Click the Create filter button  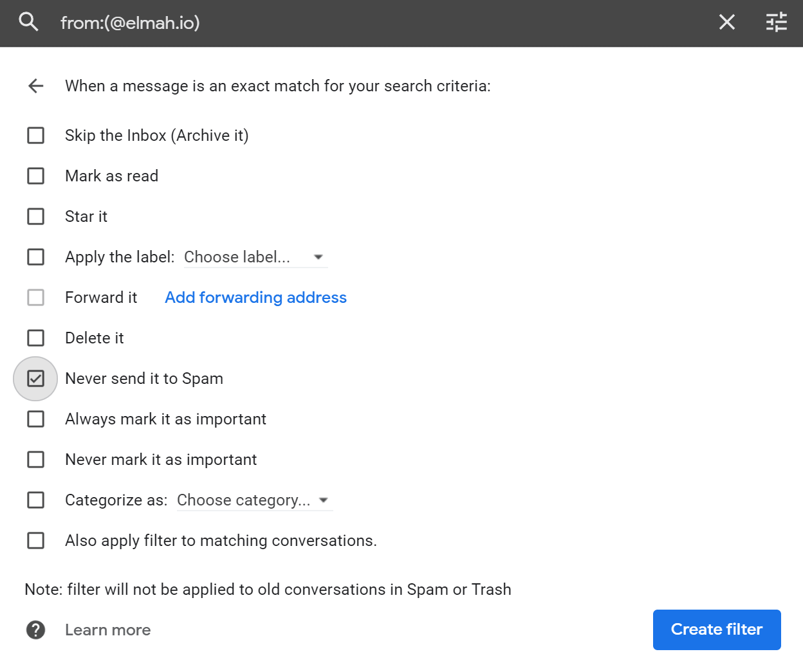point(717,630)
